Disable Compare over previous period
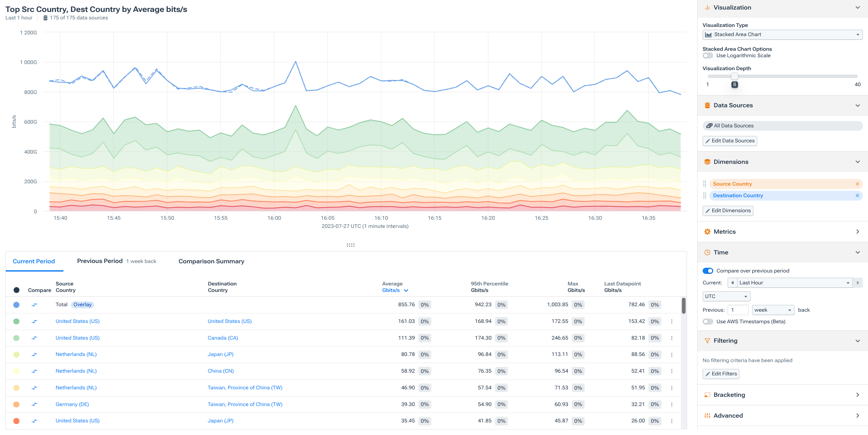 pyautogui.click(x=708, y=270)
